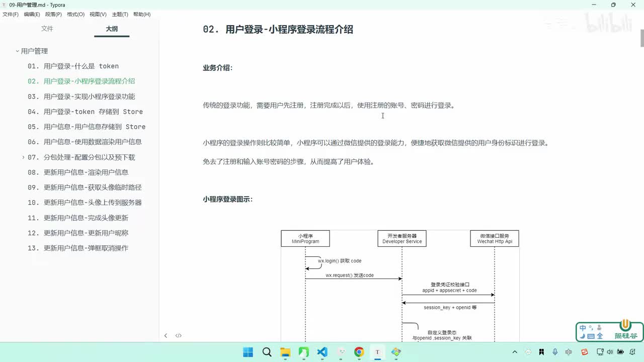Click the 业务介绍 bold paragraph
The height and width of the screenshot is (362, 644).
coord(218,68)
